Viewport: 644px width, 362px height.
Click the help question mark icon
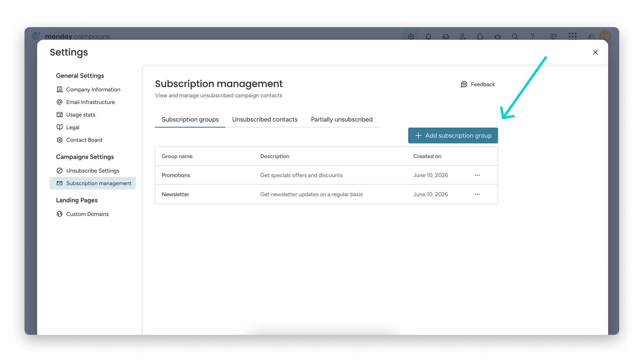tap(532, 37)
